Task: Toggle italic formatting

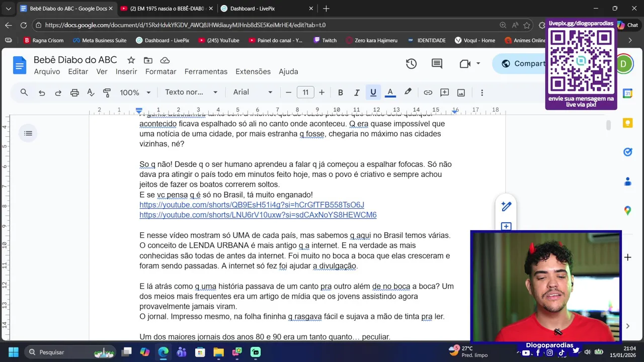Action: 357,93
